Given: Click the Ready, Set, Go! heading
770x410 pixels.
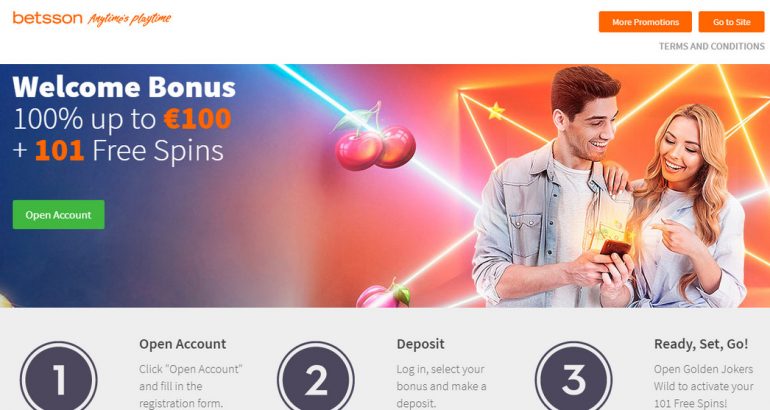Looking at the screenshot, I should pyautogui.click(x=701, y=344).
